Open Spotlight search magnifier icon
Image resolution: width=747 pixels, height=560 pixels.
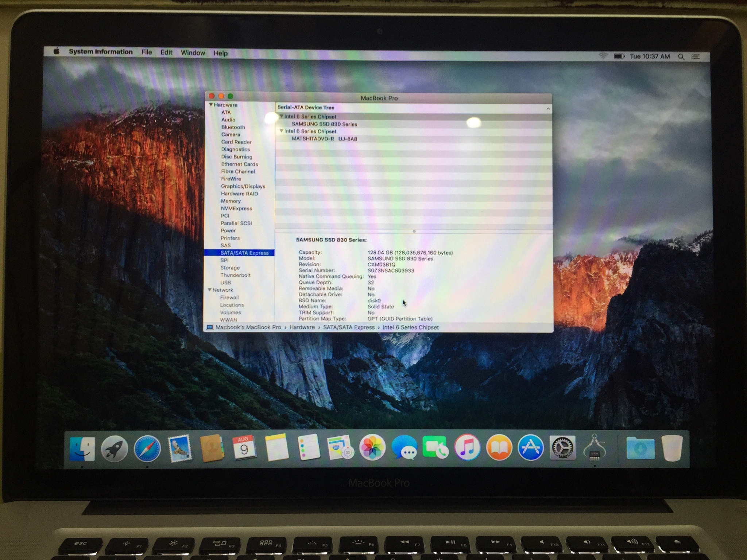(x=681, y=57)
